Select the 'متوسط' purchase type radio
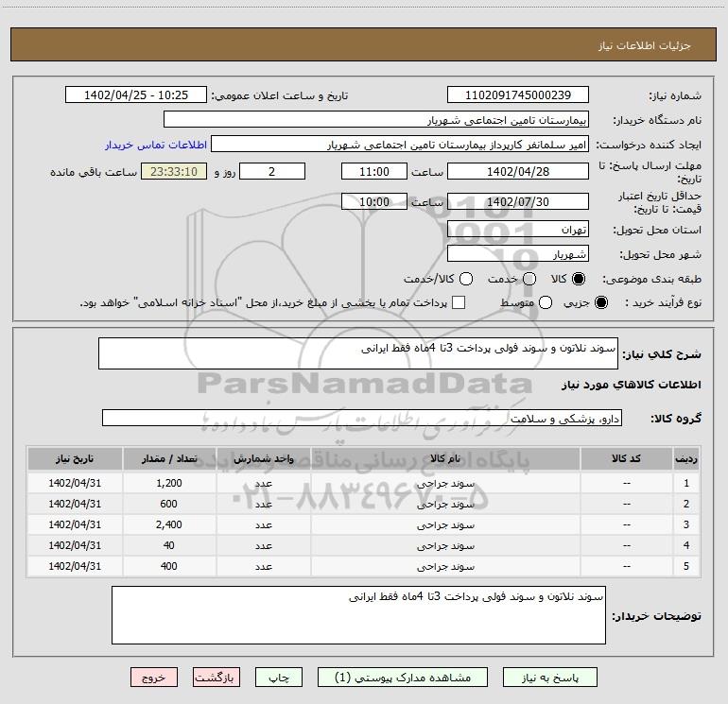728x704 pixels. coord(546,302)
